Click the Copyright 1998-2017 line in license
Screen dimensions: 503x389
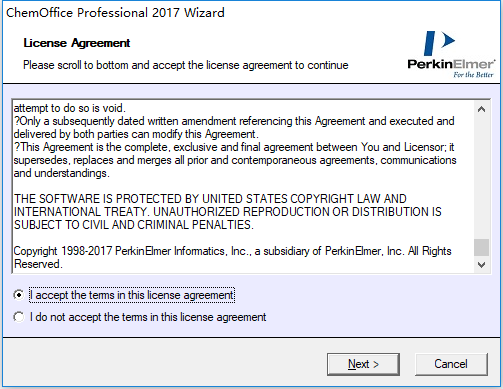tap(232, 257)
